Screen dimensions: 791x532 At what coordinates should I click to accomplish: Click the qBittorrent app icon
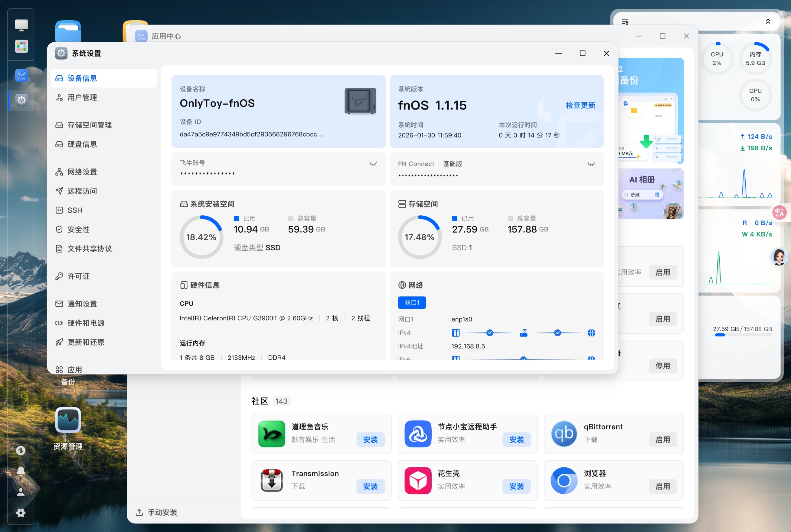coord(564,434)
